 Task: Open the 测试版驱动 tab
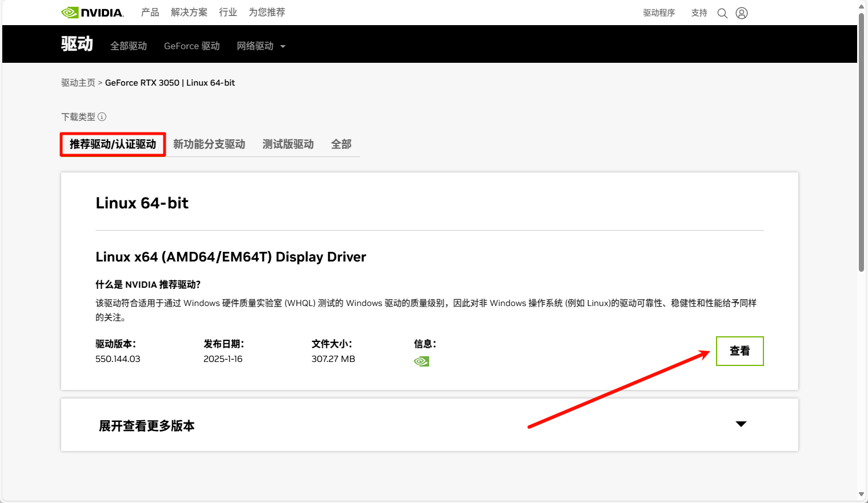288,144
